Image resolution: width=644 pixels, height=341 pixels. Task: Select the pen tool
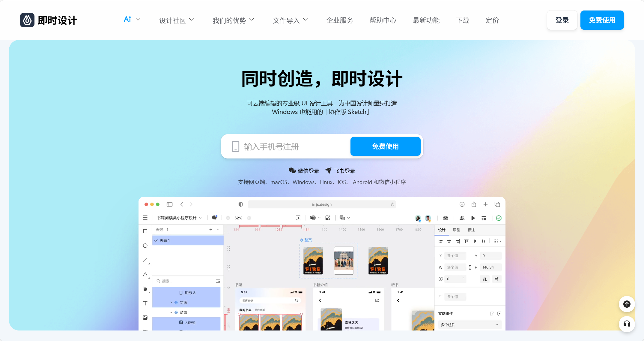(145, 289)
